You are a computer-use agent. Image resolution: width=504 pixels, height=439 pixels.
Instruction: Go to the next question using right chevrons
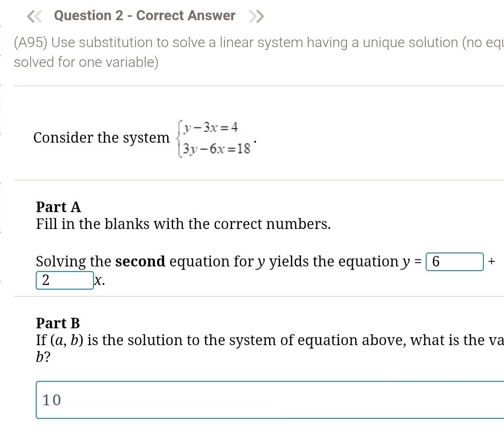click(x=256, y=16)
